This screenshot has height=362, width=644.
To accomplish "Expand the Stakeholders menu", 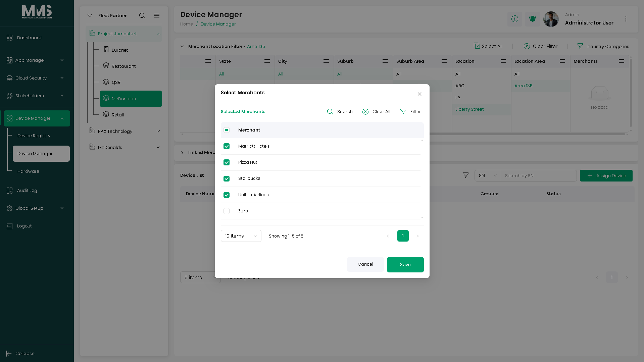I will click(62, 96).
